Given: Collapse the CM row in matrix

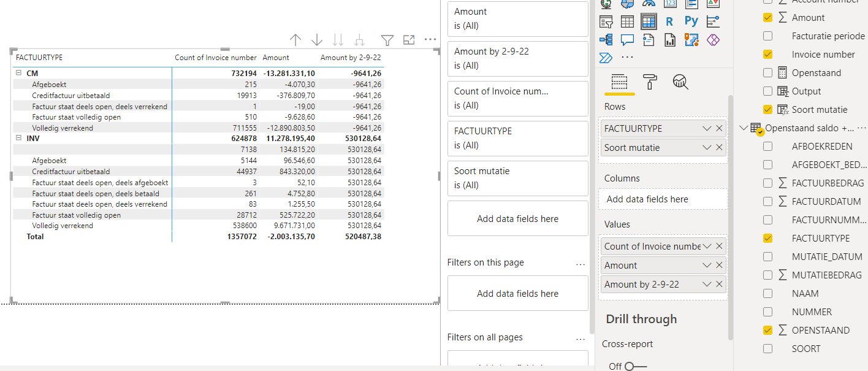Looking at the screenshot, I should tap(19, 74).
